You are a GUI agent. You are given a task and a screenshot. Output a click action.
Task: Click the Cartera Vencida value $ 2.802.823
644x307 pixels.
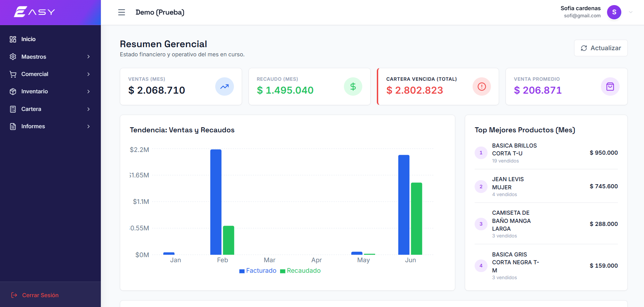pyautogui.click(x=415, y=90)
